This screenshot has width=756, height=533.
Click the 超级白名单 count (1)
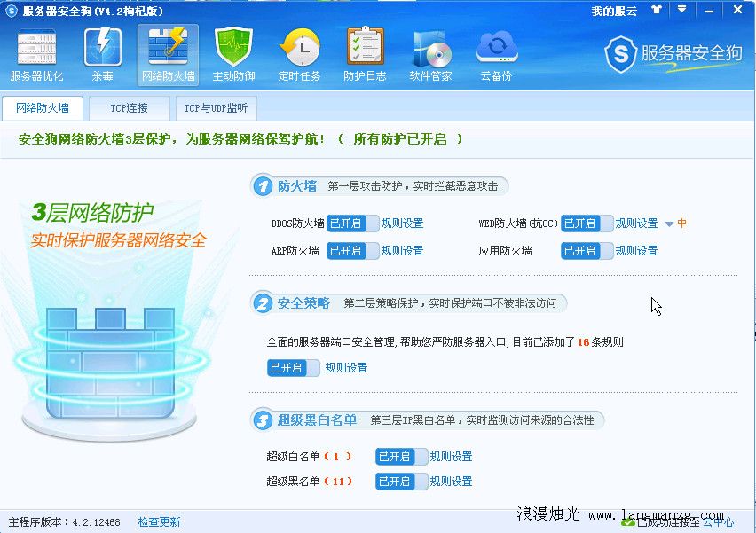(337, 457)
